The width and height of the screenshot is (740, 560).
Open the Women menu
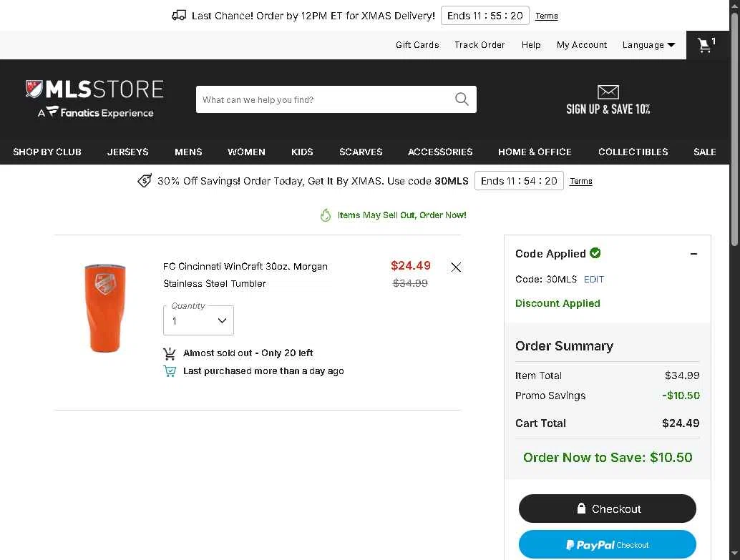246,152
